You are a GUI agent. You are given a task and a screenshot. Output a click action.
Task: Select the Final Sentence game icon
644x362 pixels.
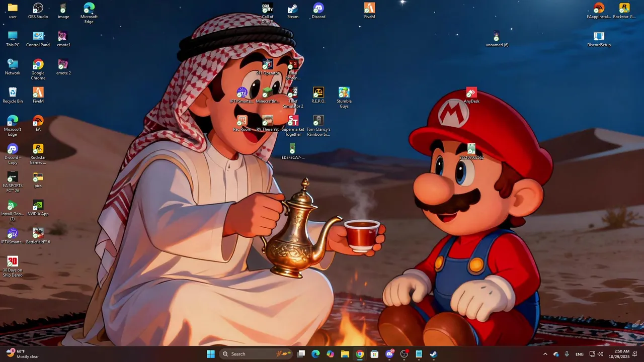293,69
